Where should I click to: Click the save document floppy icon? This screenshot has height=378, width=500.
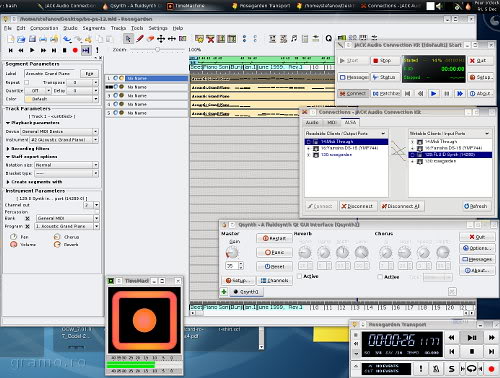32,39
